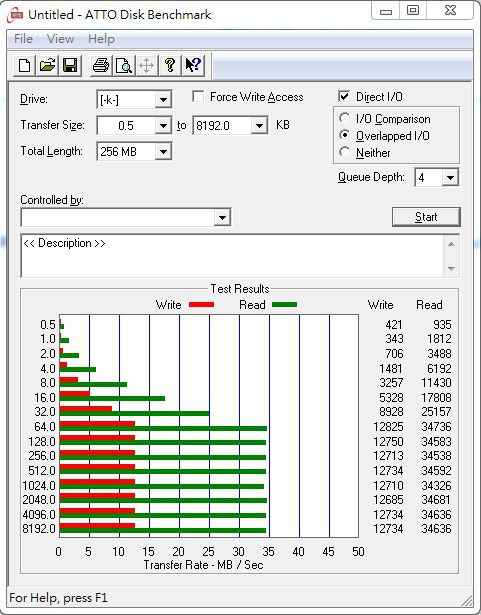Open the View menu
Screen dimensions: 481x615
[x=60, y=39]
